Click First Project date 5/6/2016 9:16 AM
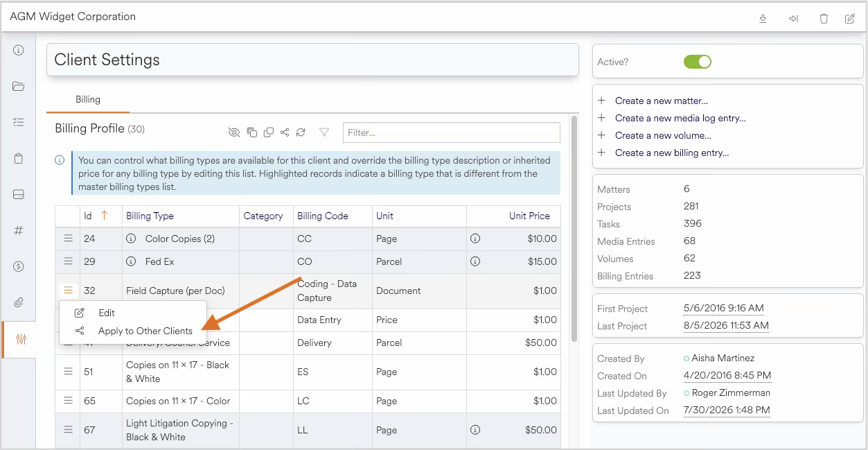The width and height of the screenshot is (868, 450). point(723,309)
